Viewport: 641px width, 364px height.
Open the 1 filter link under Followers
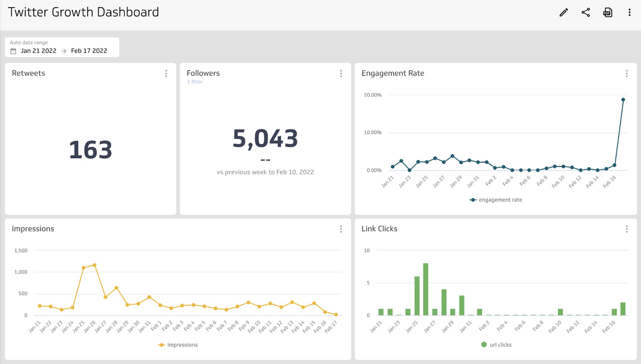click(x=195, y=82)
